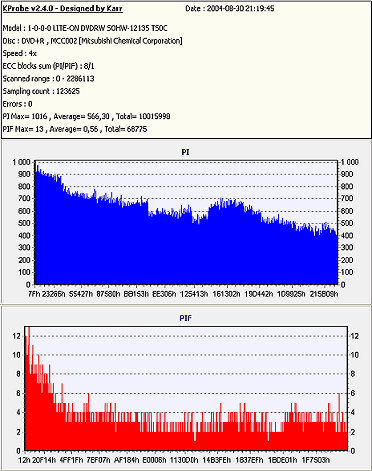Select the "Errors : 0" line
This screenshot has width=372, height=471.
18,104
